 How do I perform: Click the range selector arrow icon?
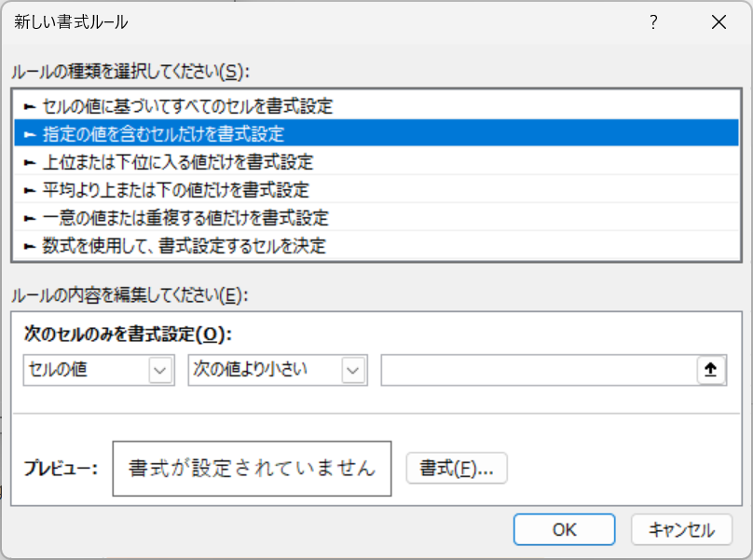(711, 370)
